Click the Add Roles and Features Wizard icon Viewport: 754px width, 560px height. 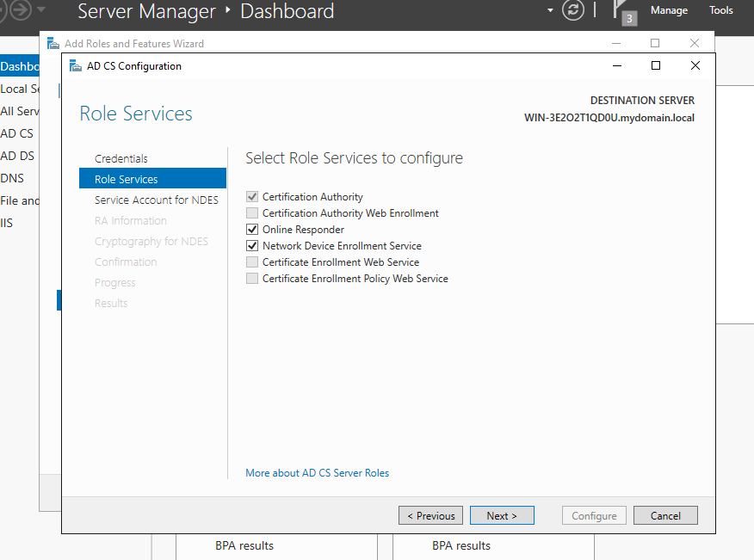53,43
